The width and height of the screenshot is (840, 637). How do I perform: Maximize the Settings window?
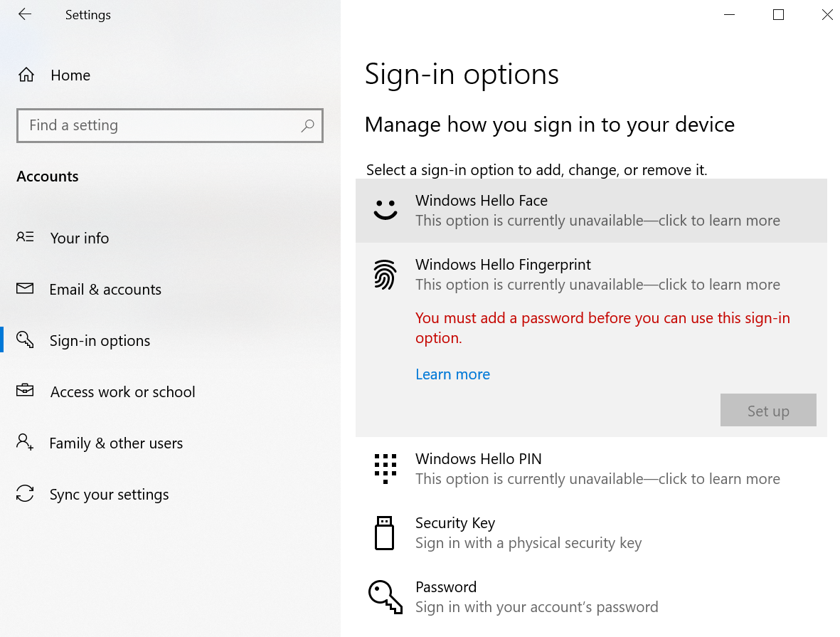click(x=778, y=15)
